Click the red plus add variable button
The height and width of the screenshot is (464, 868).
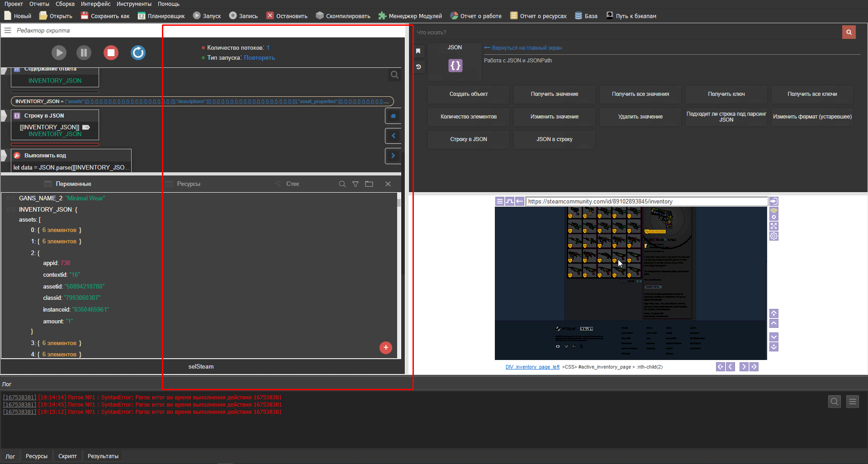point(385,347)
